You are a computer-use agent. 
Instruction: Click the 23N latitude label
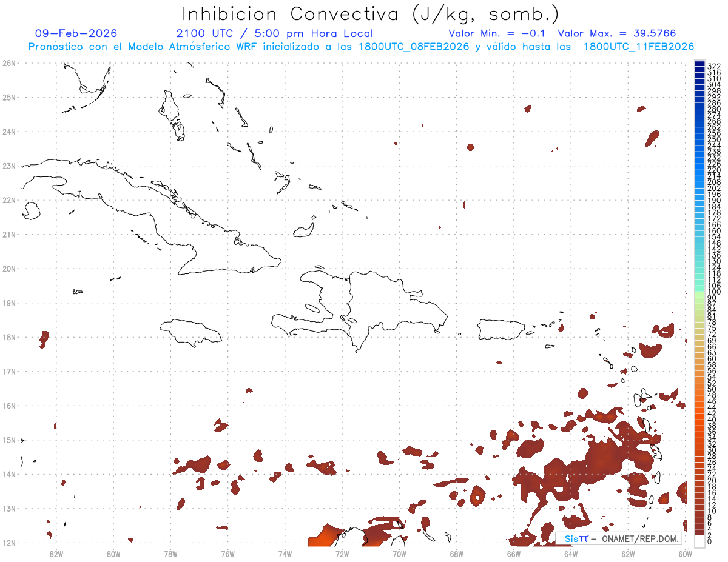pos(8,166)
